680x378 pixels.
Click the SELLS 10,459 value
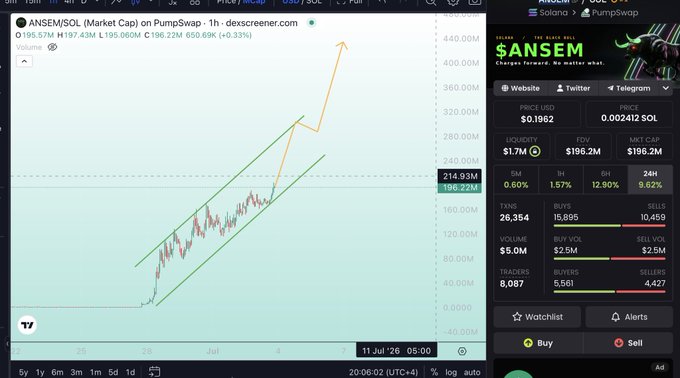click(x=653, y=217)
